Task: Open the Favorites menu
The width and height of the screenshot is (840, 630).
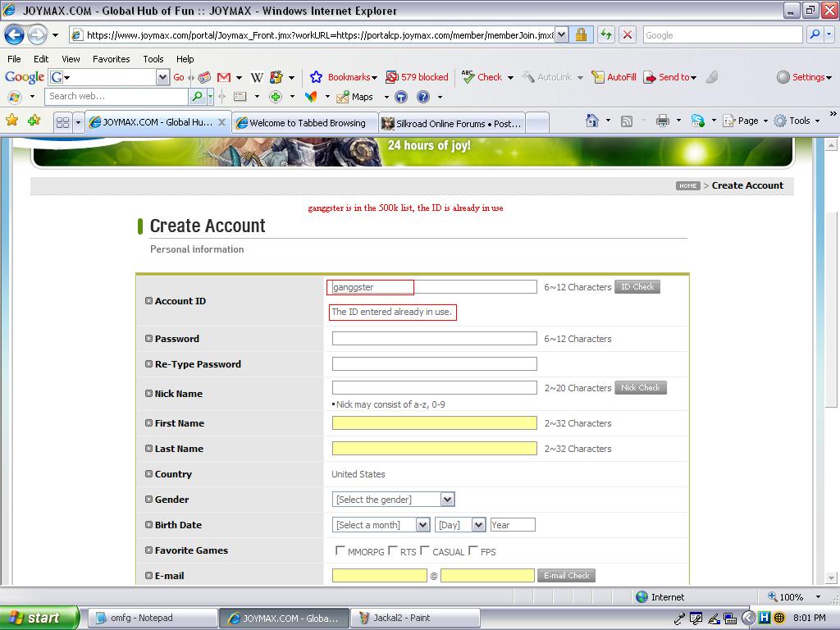Action: click(x=112, y=58)
